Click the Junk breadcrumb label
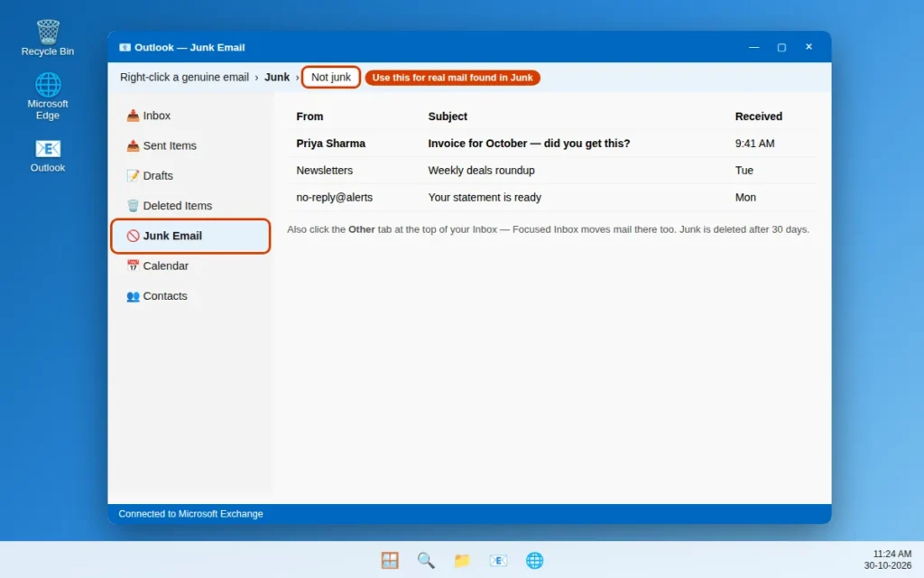924x578 pixels. click(x=277, y=78)
